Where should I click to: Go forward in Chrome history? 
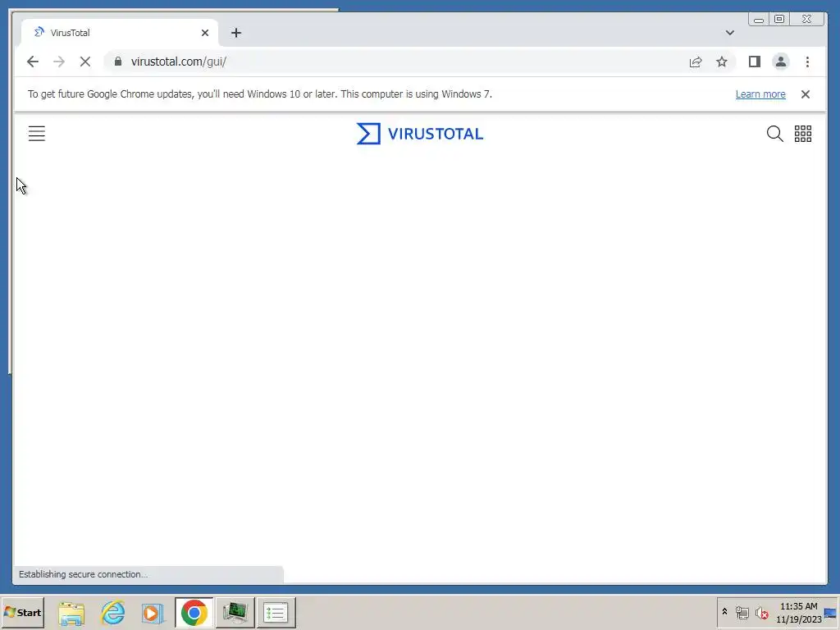coord(59,62)
